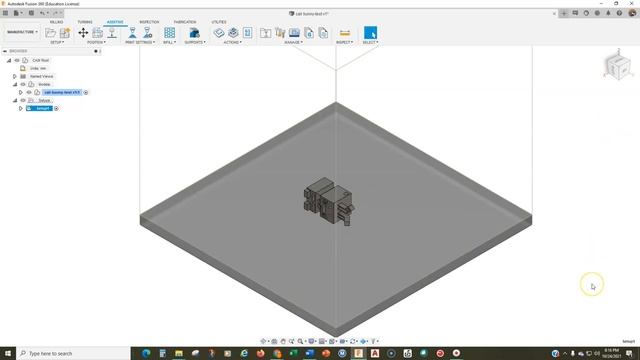
Task: Click the Undo arrow
Action: [x=43, y=13]
